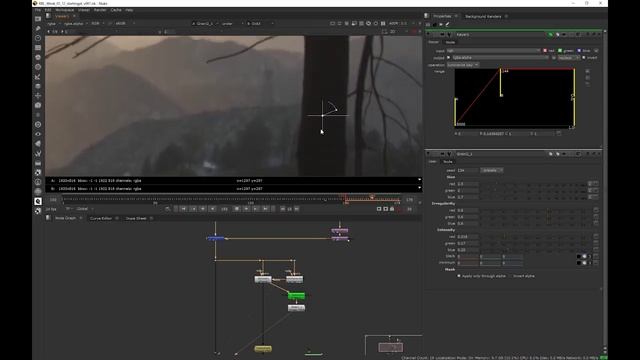
Task: Open the 3D nodes toolbar menu
Action: click(38, 105)
